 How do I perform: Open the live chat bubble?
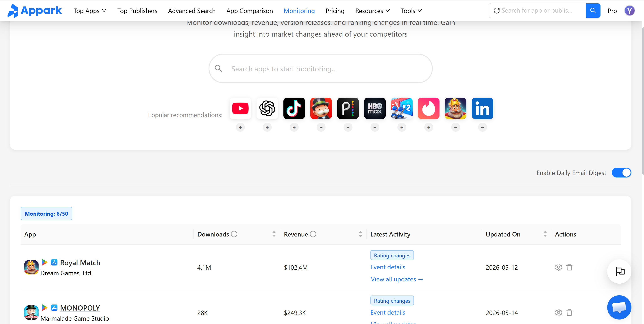click(619, 307)
